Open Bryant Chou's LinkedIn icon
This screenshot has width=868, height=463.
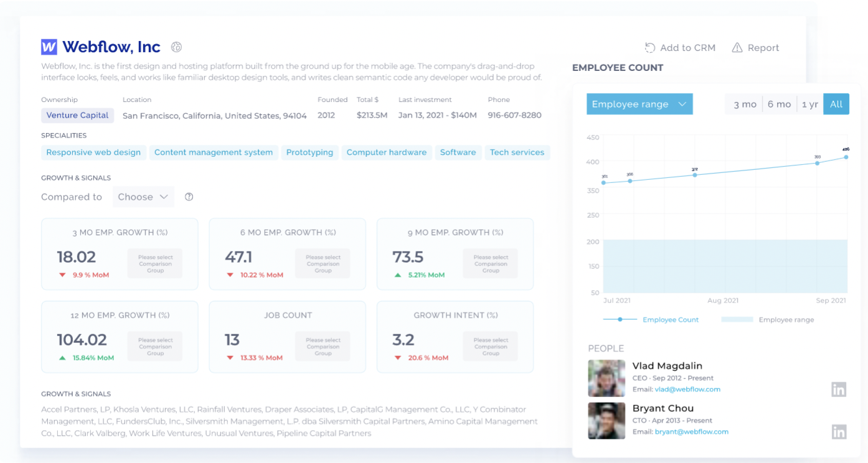839,431
